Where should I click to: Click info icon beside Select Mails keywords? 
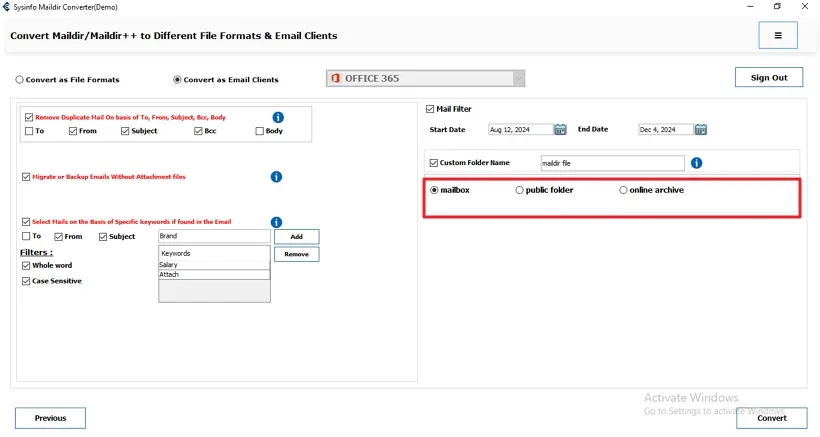276,222
